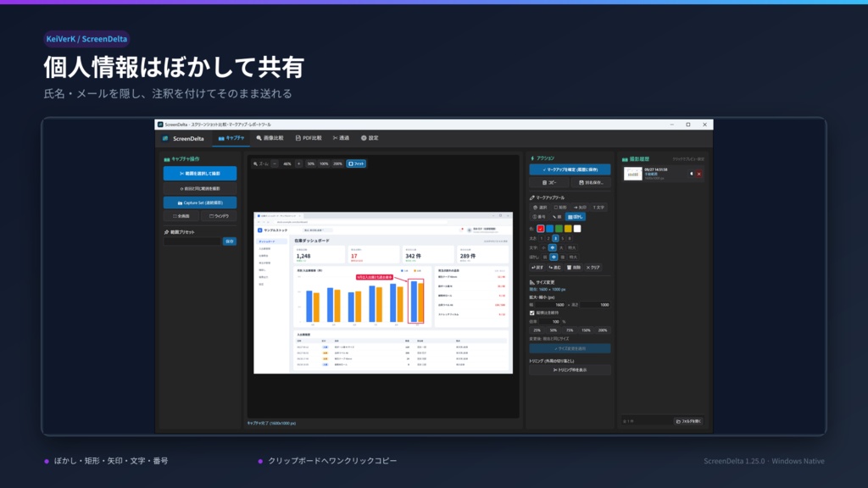Set line thickness to 2
868x488 pixels.
pos(548,238)
